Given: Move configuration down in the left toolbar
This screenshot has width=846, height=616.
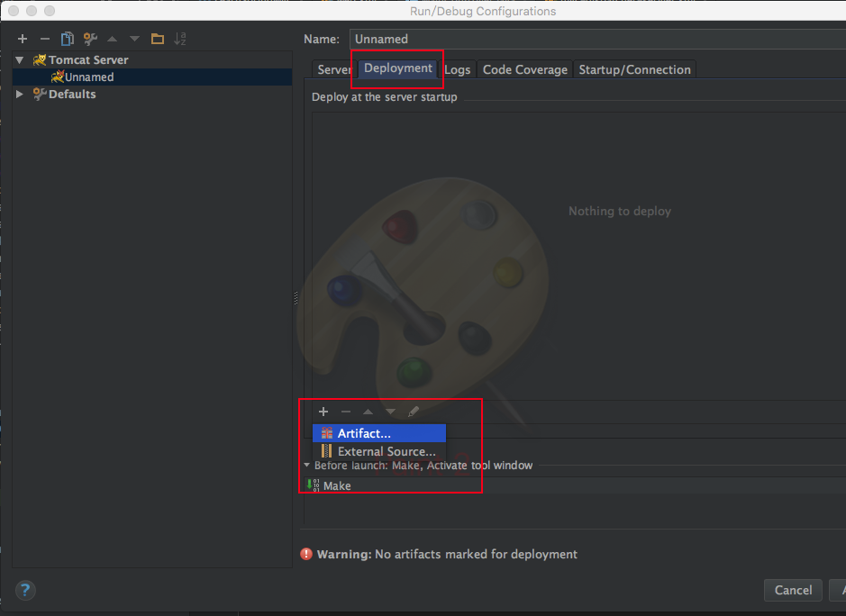Looking at the screenshot, I should [135, 39].
